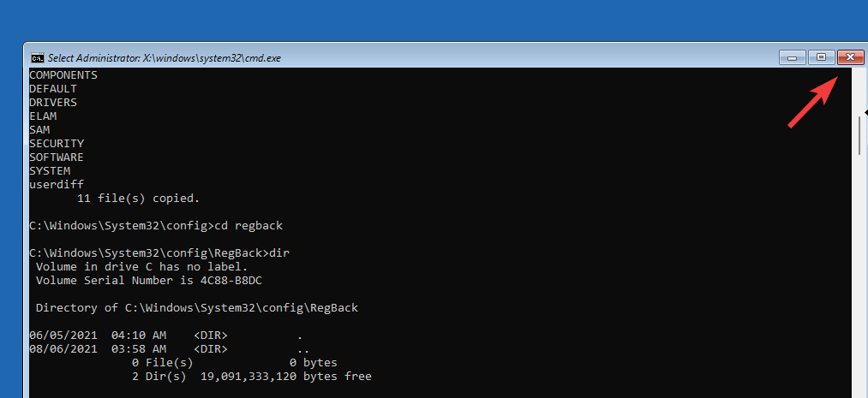Close the Administrator command prompt window
Screen dimensions: 868x398
click(850, 57)
